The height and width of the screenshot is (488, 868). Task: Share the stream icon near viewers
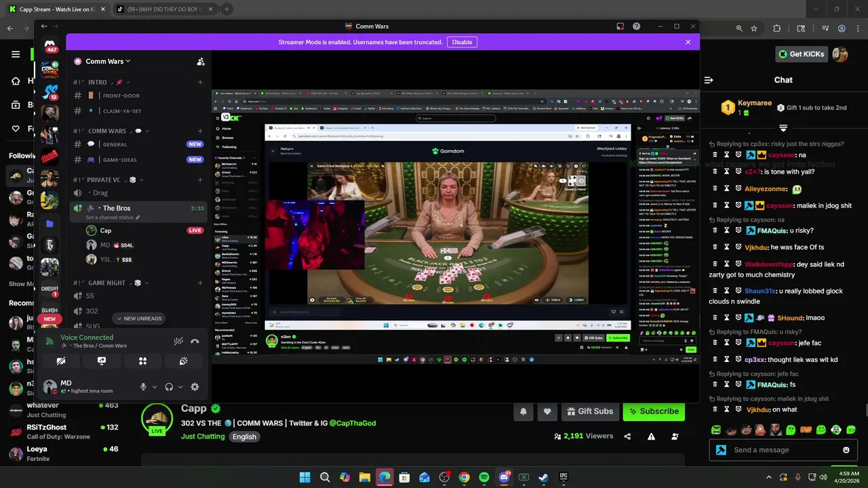tap(627, 436)
